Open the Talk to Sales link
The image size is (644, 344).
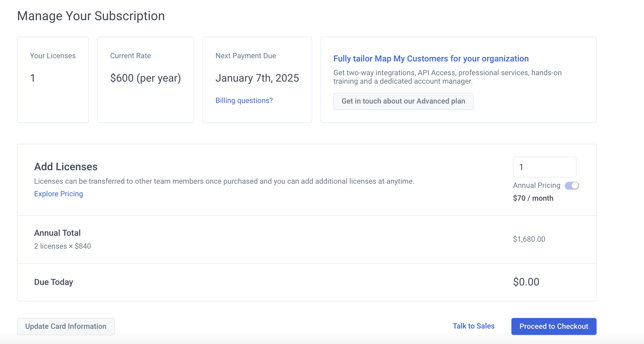(x=474, y=326)
